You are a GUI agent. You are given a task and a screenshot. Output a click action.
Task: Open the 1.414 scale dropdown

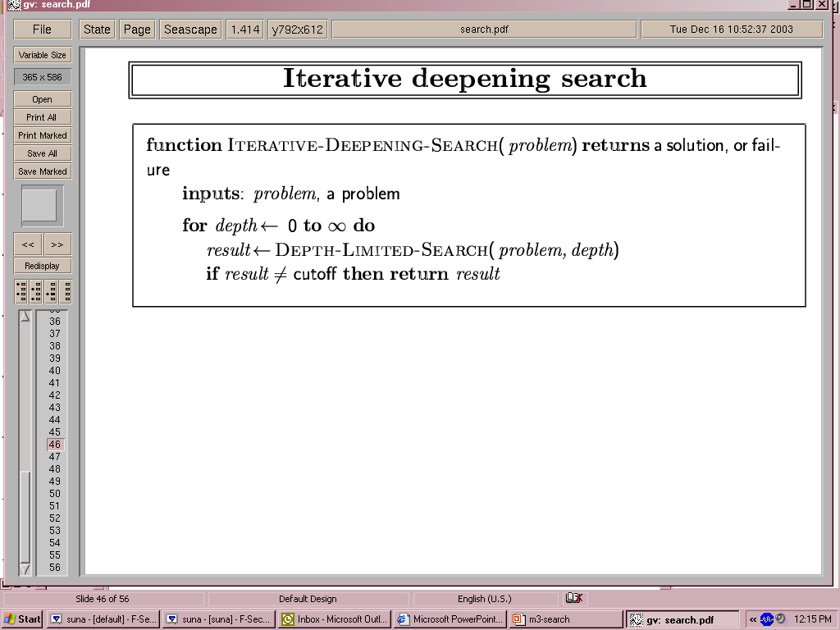244,30
